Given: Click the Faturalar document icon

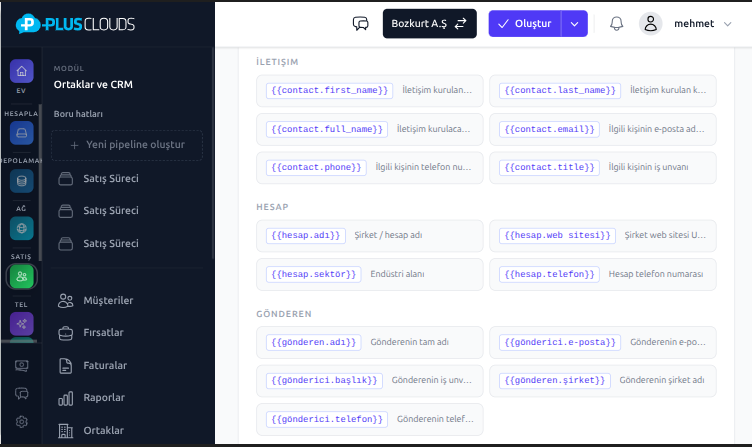Looking at the screenshot, I should (66, 365).
